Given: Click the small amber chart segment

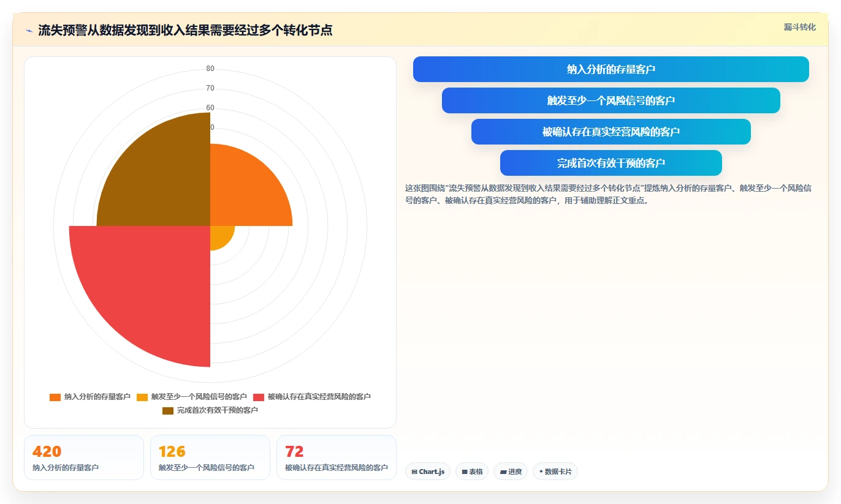Looking at the screenshot, I should click(x=219, y=235).
